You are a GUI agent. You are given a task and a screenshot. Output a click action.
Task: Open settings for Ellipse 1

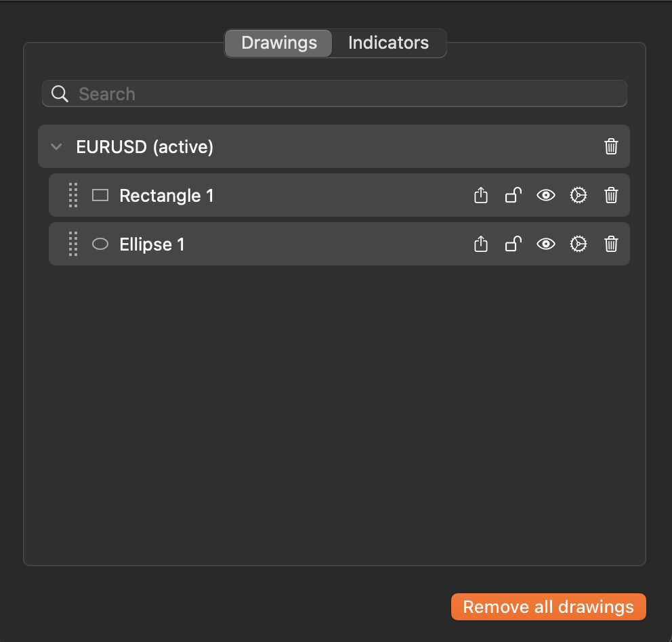[x=578, y=244]
